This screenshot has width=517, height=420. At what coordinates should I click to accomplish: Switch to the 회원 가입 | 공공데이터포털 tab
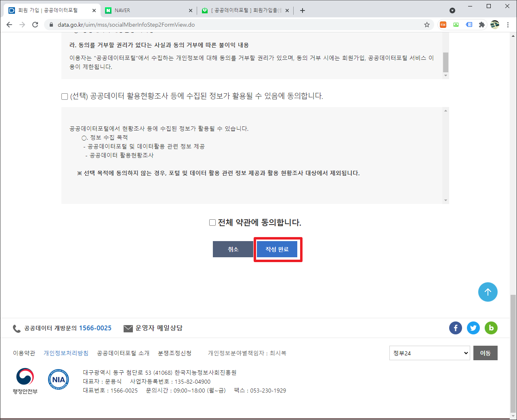[x=53, y=10]
